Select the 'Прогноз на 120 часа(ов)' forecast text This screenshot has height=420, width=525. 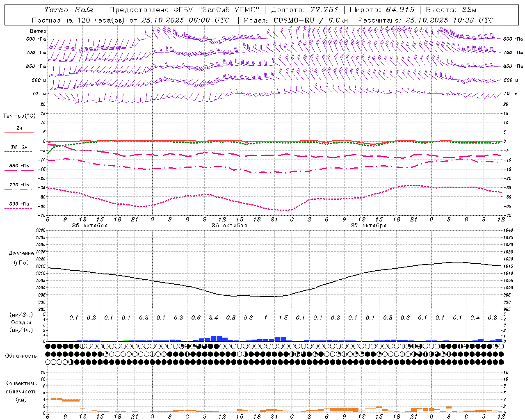[79, 20]
